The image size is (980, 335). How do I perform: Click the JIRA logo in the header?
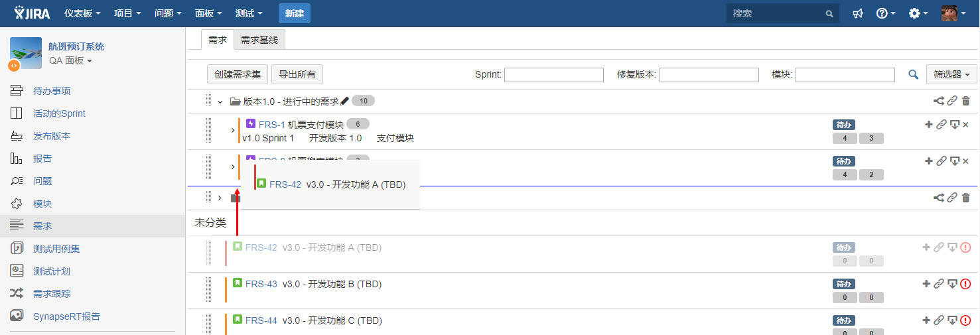32,13
